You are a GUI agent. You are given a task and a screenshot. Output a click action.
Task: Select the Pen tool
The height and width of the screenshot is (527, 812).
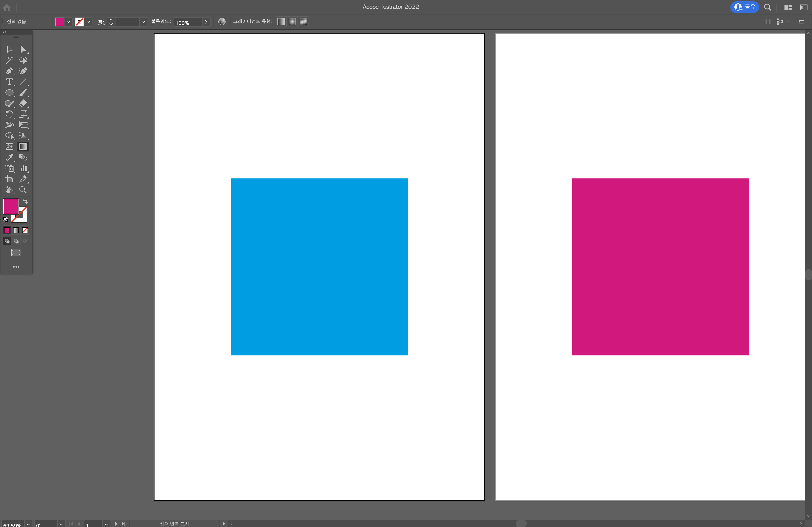9,71
